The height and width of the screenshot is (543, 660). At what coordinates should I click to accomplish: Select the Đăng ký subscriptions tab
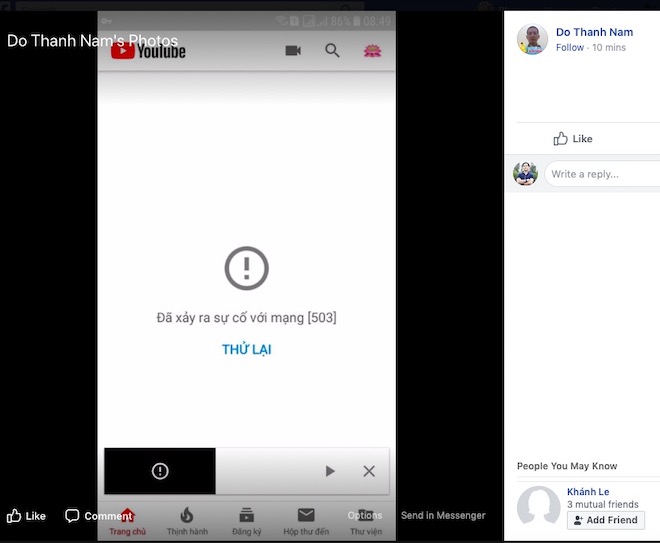[x=247, y=522]
